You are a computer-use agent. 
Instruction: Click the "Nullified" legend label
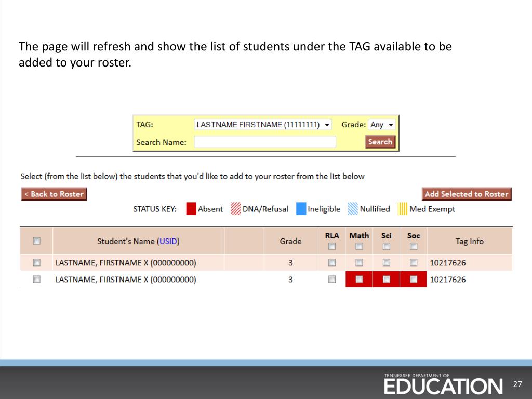(x=375, y=209)
